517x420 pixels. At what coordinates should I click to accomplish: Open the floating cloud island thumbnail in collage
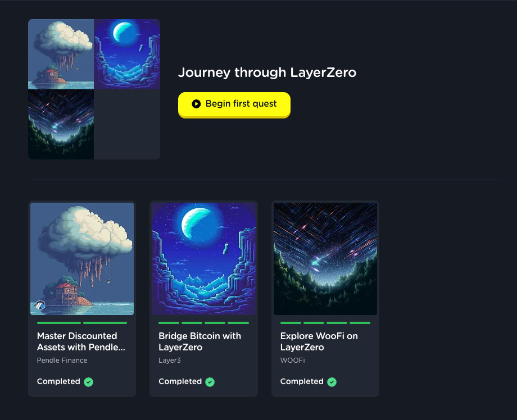click(x=61, y=54)
